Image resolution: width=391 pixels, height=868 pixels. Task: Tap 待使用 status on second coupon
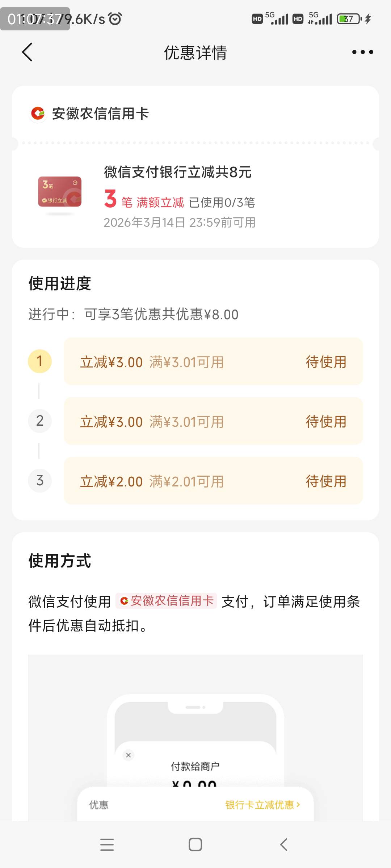pos(326,422)
